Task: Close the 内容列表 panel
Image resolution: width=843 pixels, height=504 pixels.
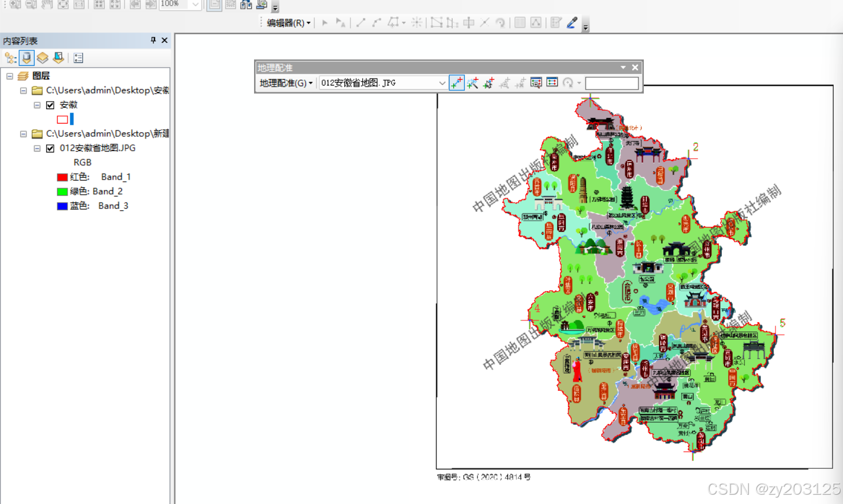Action: [x=165, y=40]
